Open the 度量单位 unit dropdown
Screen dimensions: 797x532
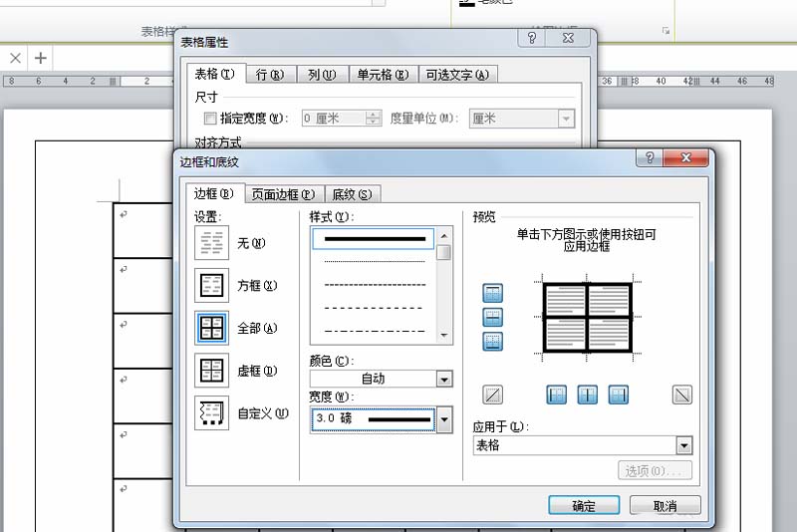tap(566, 119)
